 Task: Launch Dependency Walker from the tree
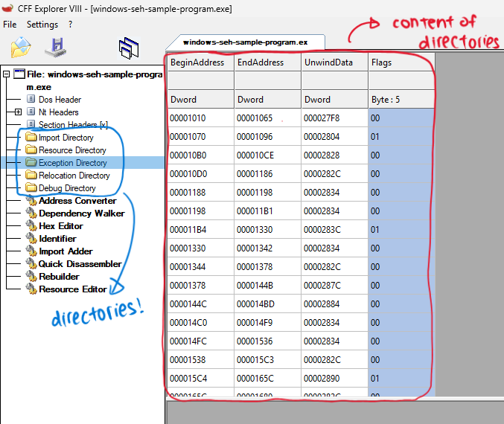pos(81,213)
